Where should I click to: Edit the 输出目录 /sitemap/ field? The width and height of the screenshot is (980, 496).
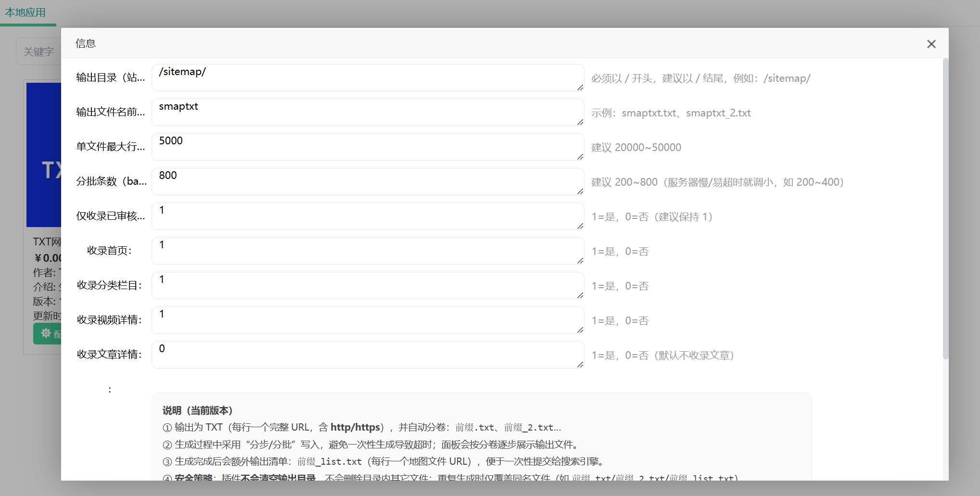click(x=368, y=78)
